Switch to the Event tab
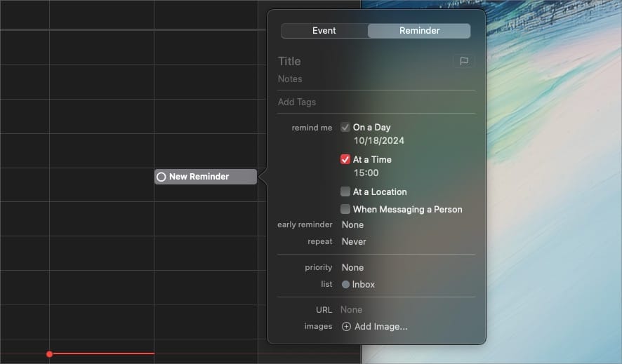This screenshot has width=622, height=364. (324, 30)
